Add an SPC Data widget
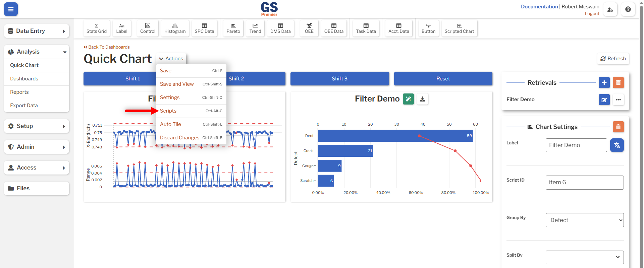This screenshot has height=268, width=644. [204, 28]
